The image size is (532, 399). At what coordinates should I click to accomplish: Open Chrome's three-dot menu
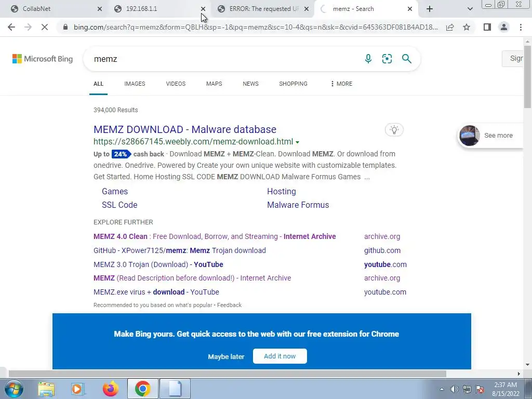pyautogui.click(x=521, y=27)
